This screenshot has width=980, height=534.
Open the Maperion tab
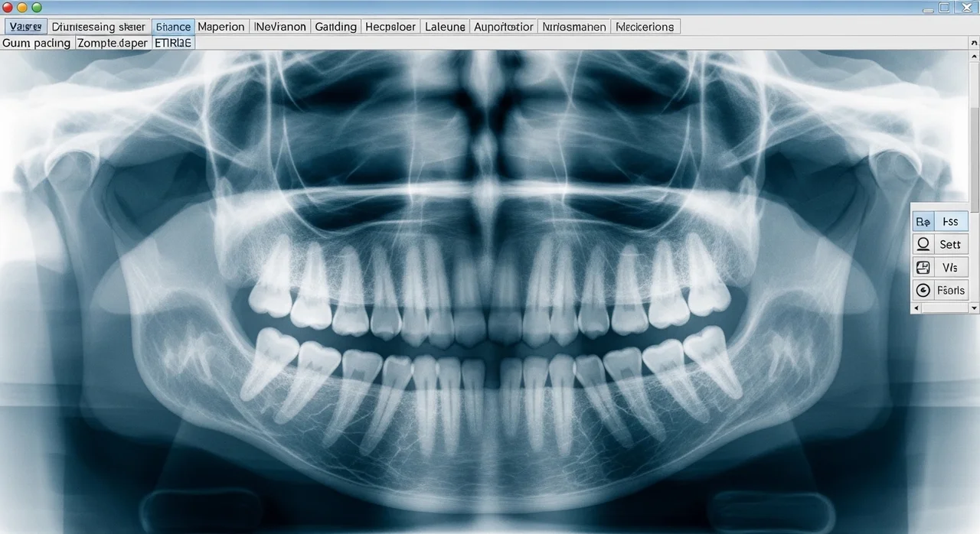(x=221, y=27)
